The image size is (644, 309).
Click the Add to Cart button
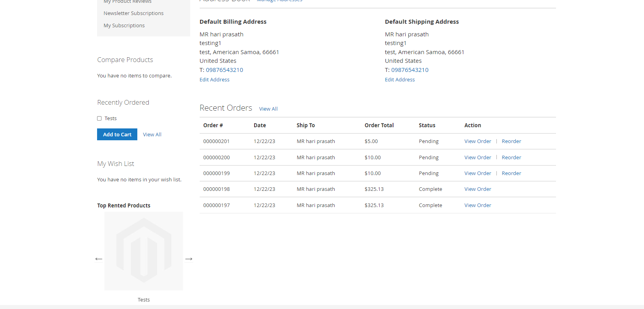(117, 134)
